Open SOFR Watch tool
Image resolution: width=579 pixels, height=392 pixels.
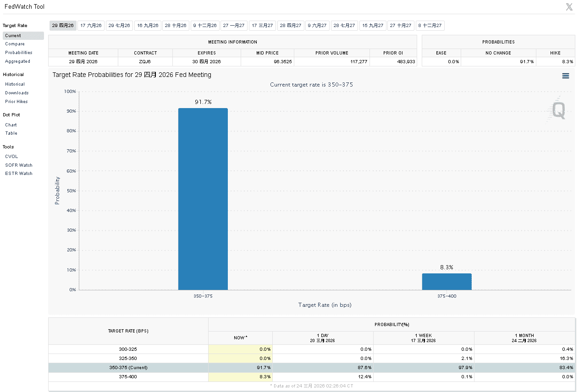point(18,165)
